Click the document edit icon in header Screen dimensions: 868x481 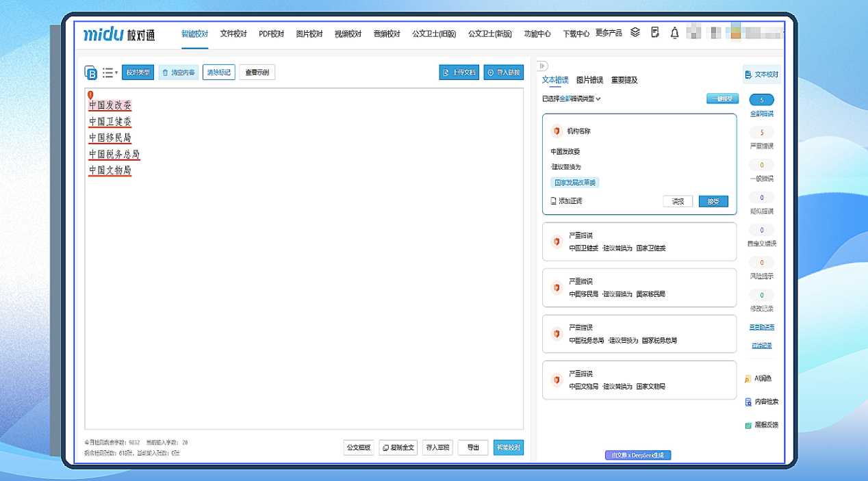(x=655, y=32)
